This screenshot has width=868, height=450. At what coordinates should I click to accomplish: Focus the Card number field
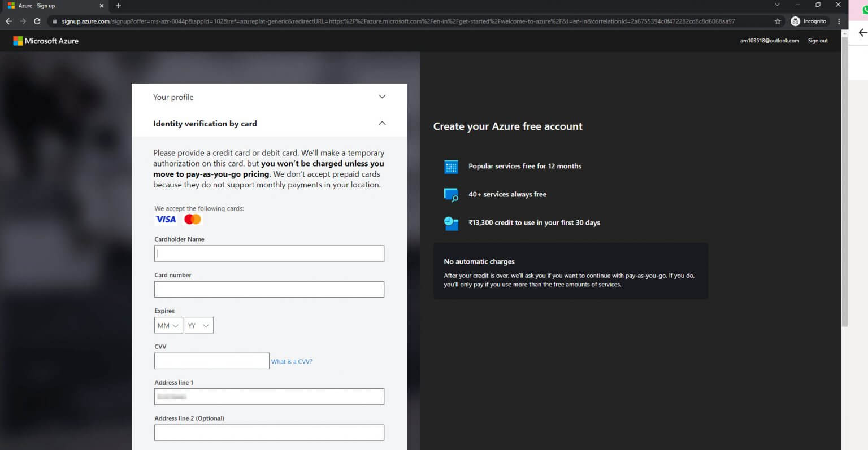[x=269, y=290]
